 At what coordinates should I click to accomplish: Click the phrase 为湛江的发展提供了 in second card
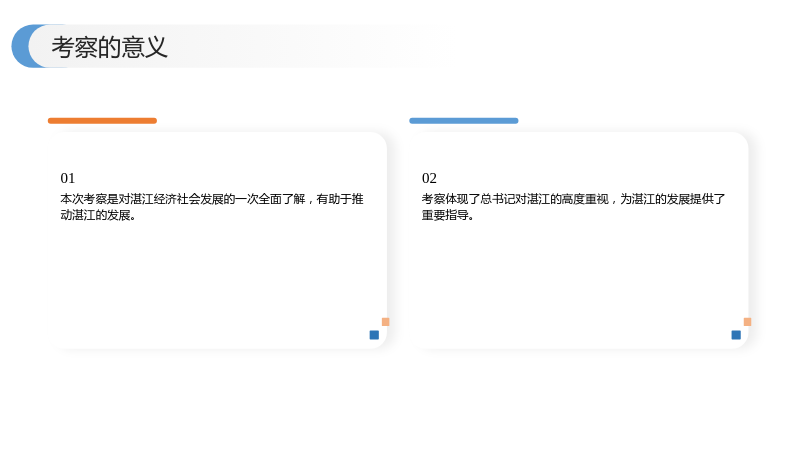pyautogui.click(x=672, y=199)
